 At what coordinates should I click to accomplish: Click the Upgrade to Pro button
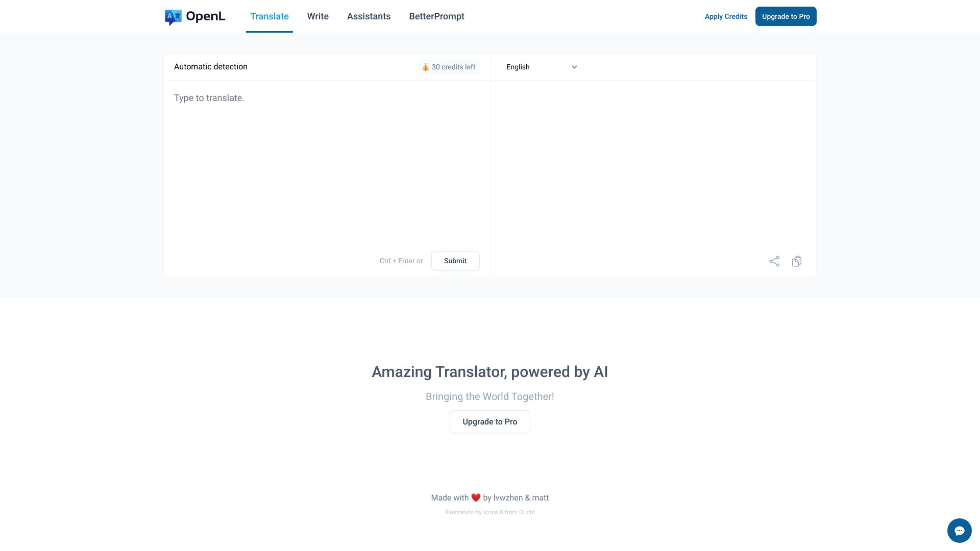(x=786, y=16)
